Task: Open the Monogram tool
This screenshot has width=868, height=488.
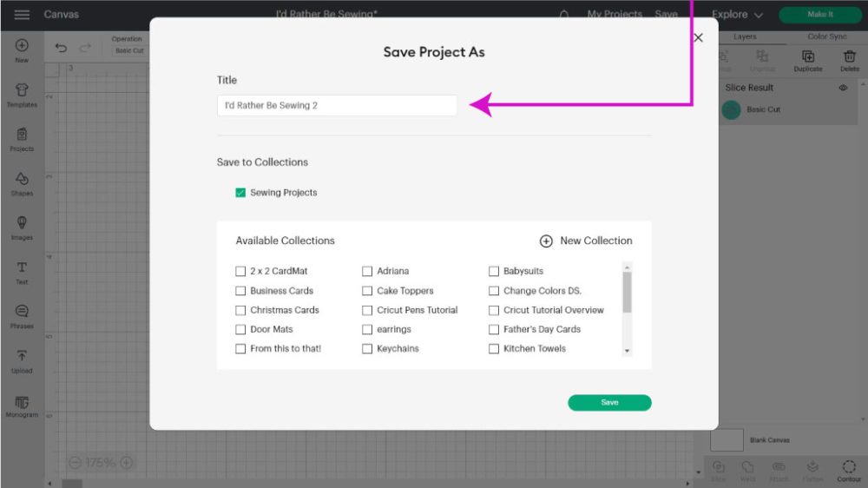Action: tap(22, 406)
